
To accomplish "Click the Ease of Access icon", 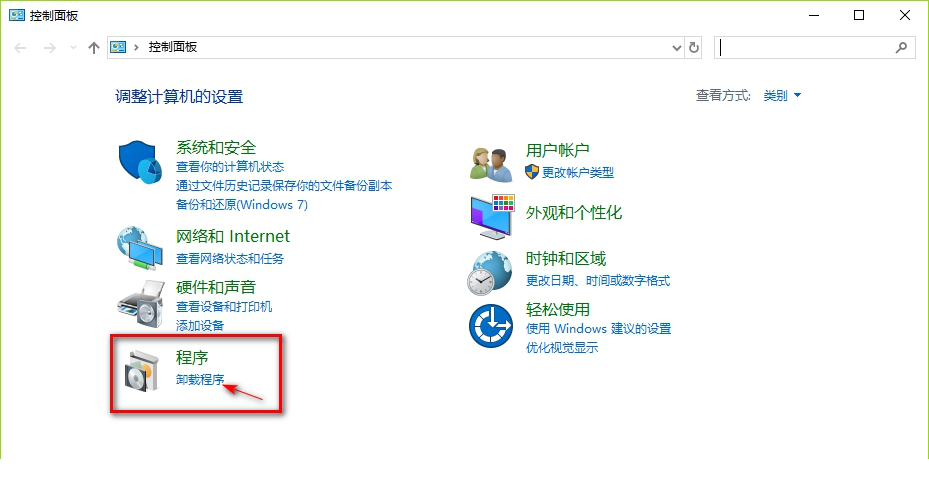I will pyautogui.click(x=491, y=326).
